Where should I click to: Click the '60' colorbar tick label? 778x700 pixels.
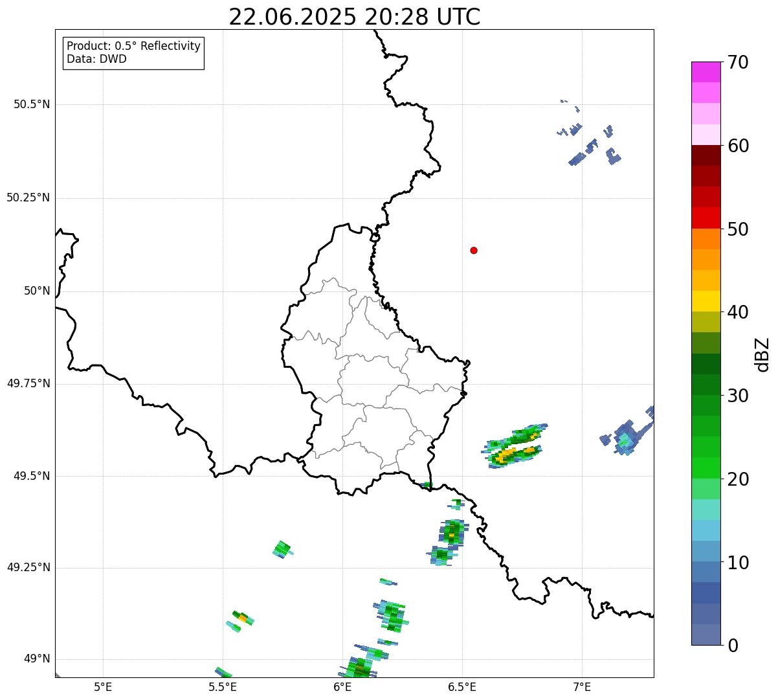[738, 146]
